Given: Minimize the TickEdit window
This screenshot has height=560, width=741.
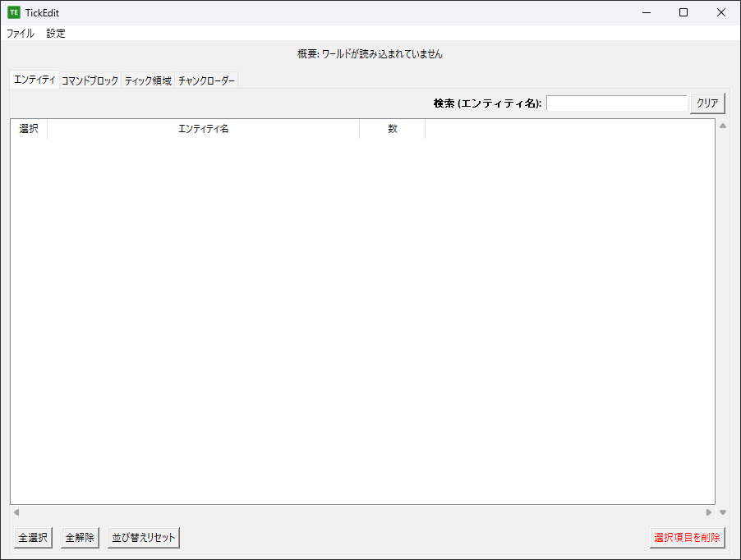Looking at the screenshot, I should (647, 13).
